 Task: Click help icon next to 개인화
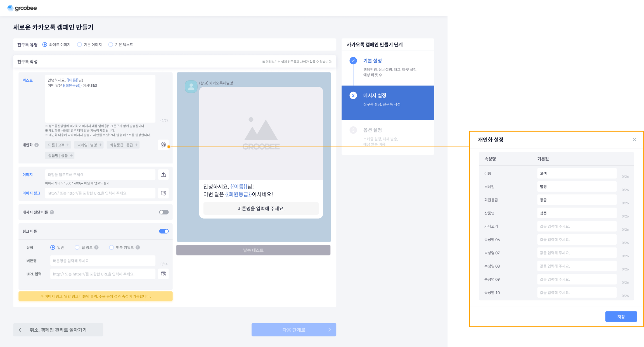37,145
